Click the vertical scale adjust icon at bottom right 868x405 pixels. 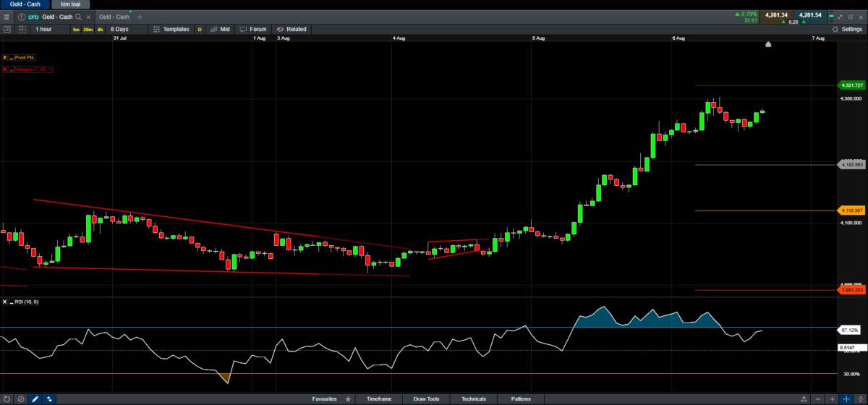pyautogui.click(x=860, y=399)
